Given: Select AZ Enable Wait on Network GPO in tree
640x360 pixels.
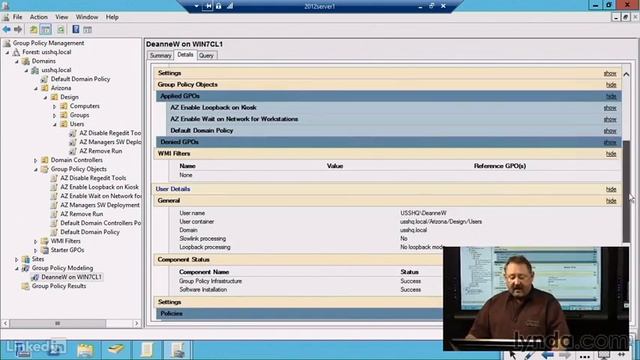Looking at the screenshot, I should [x=100, y=196].
